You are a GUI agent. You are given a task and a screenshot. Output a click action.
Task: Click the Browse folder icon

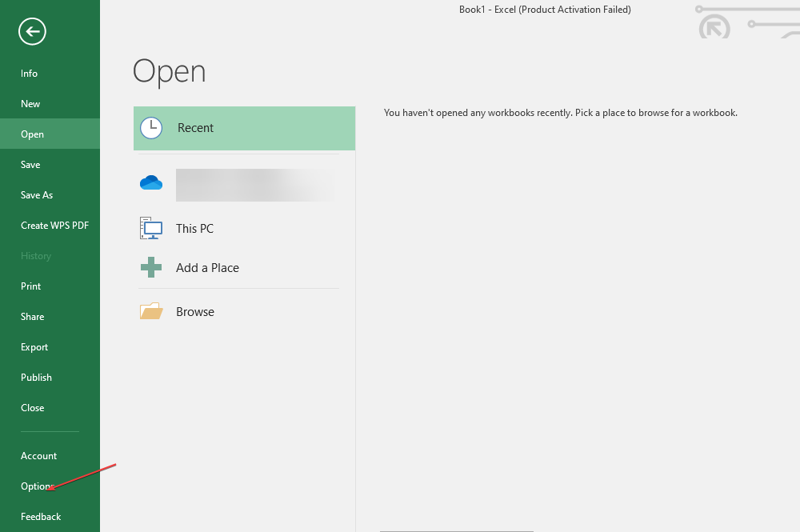point(151,311)
